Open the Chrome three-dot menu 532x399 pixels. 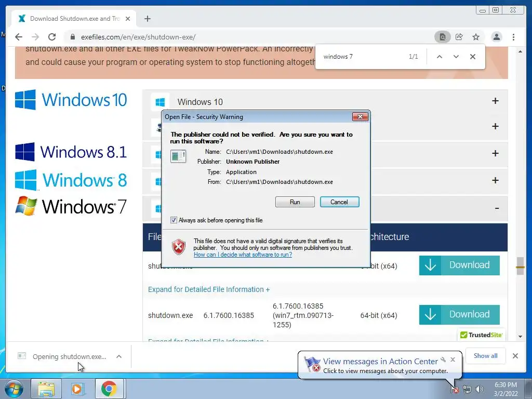(x=514, y=37)
